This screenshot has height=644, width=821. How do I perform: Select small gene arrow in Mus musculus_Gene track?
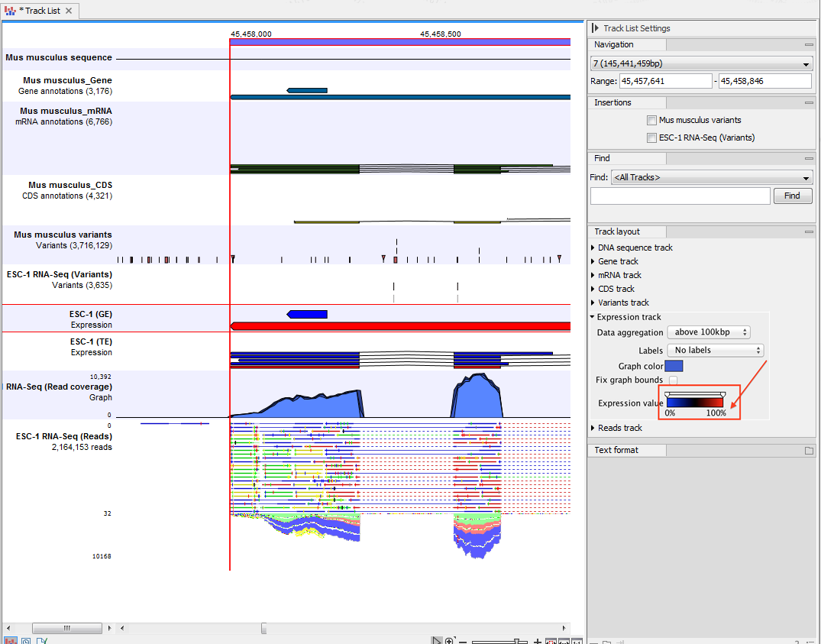[307, 91]
